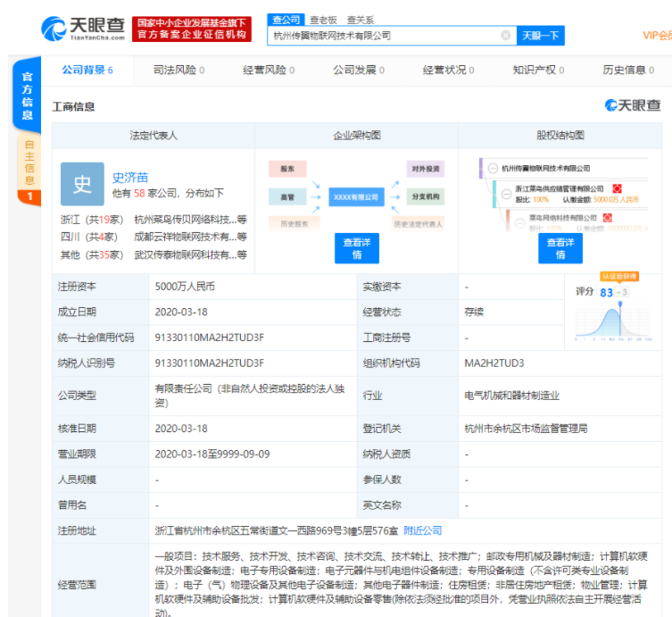Click red badge beside 浙江菜鸟供应链管理有限公司
The height and width of the screenshot is (617, 672).
tap(616, 189)
